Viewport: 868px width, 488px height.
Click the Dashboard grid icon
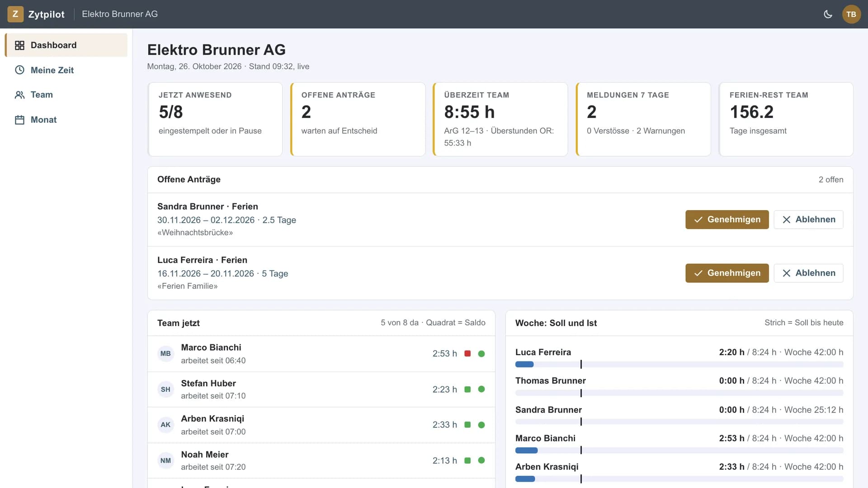19,45
